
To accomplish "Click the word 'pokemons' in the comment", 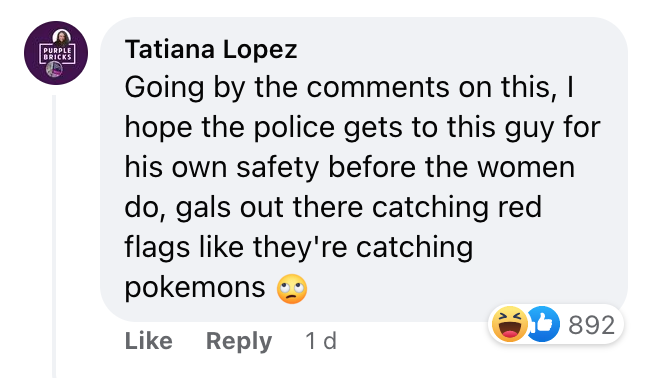I will click(x=195, y=288).
